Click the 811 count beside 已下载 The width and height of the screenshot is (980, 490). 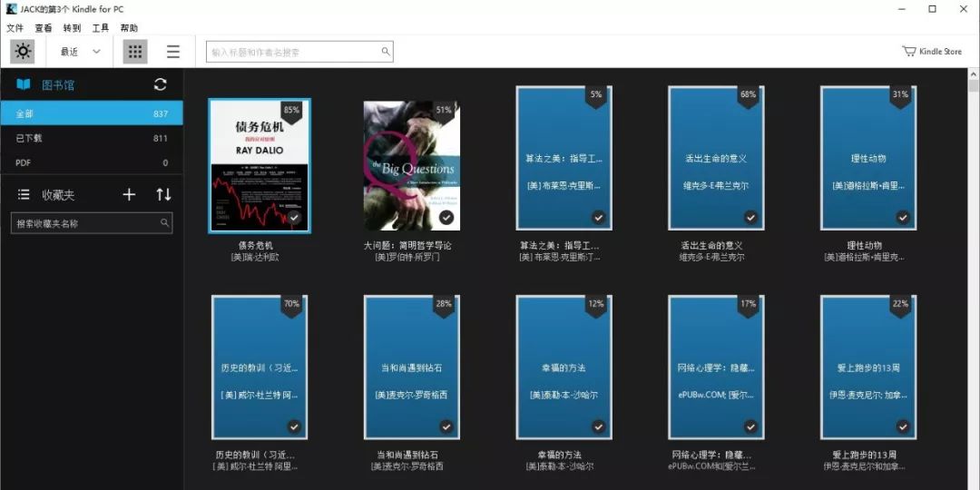point(161,138)
